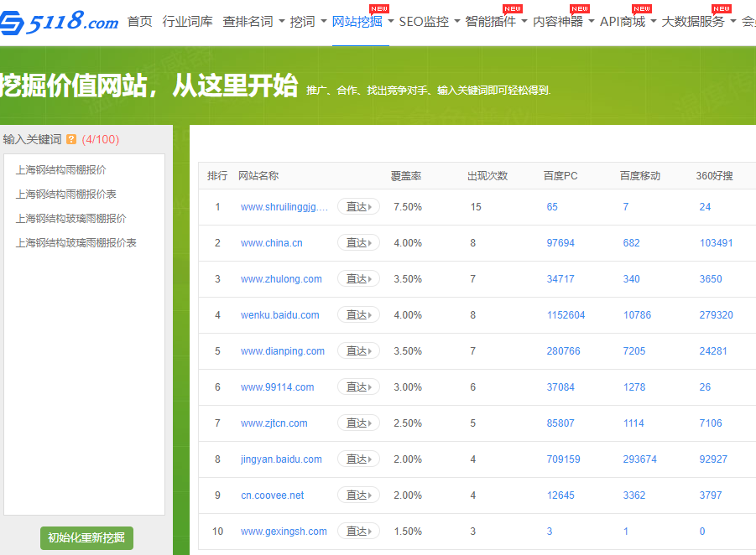This screenshot has width=756, height=555.
Task: Click 直达 button for cn.coovee.net
Action: tap(359, 495)
